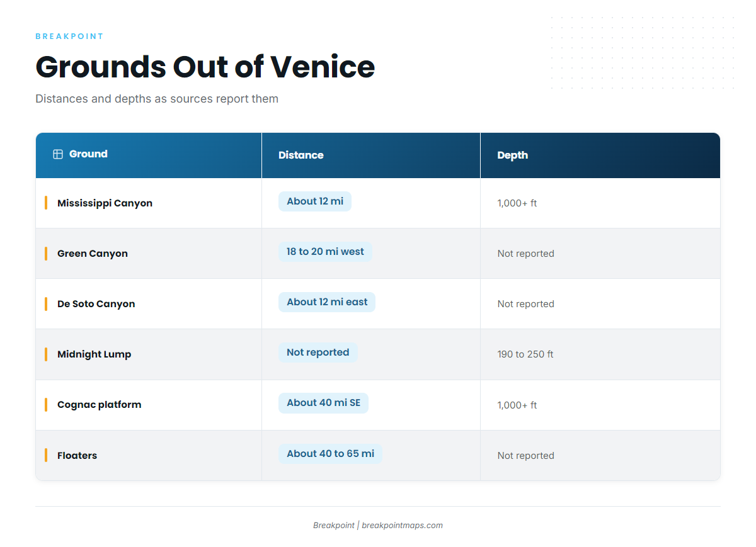Viewport: 756px width, 547px height.
Task: Click the 'About 40 to 65 mi' badge
Action: tap(330, 454)
